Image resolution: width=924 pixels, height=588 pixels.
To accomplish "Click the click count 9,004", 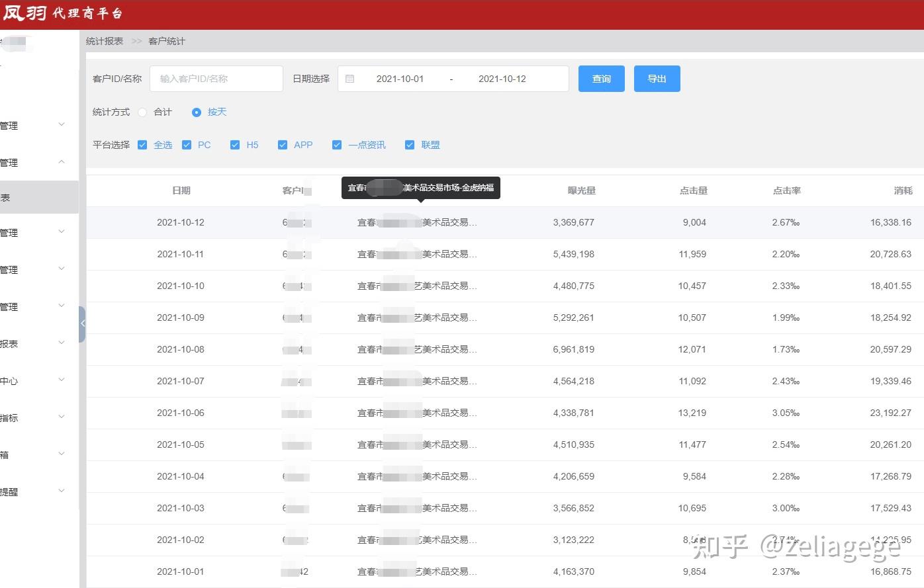I will pyautogui.click(x=694, y=222).
